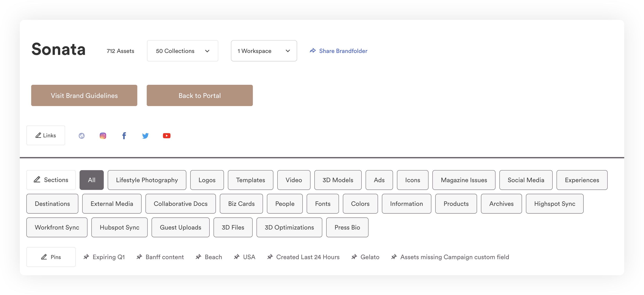This screenshot has width=644, height=295.
Task: Open the YouTube link icon
Action: (x=166, y=136)
